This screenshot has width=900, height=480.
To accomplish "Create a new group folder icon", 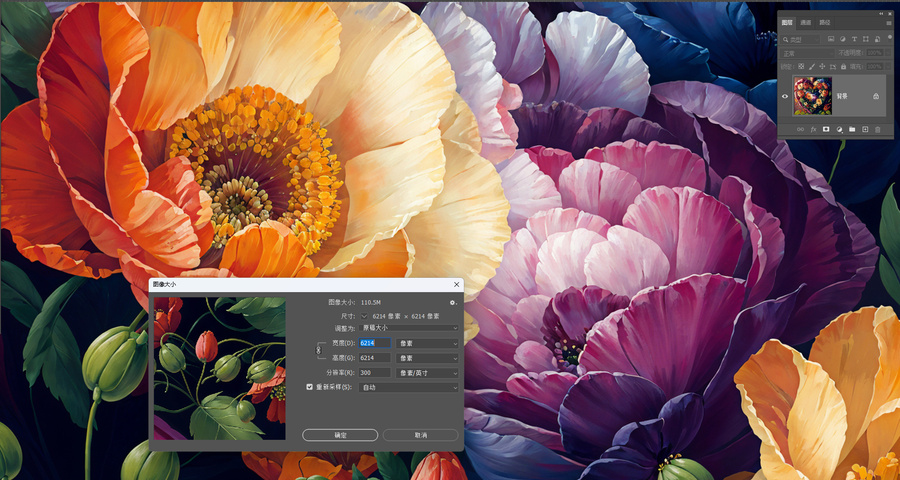I will [x=852, y=130].
